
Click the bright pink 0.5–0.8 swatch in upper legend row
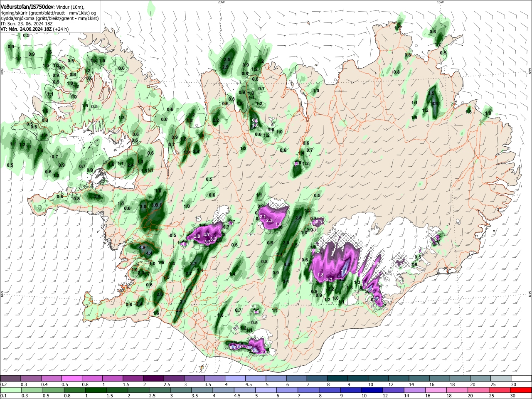point(71,379)
